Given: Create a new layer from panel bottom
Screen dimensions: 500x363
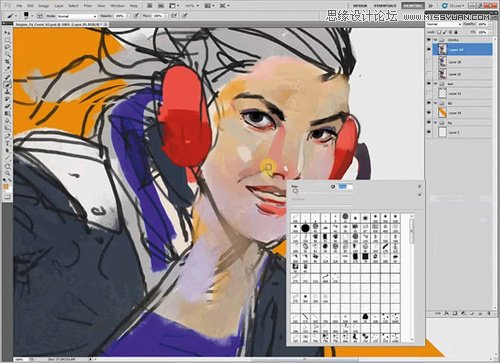Looking at the screenshot, I should click(x=480, y=313).
